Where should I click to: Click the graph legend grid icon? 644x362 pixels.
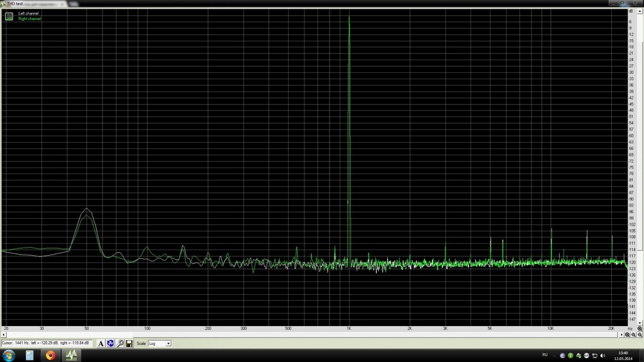click(9, 16)
